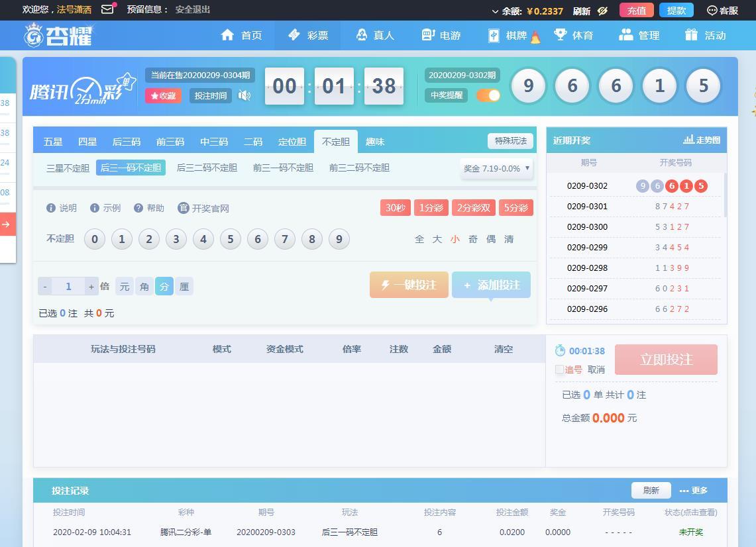Screen dimensions: 756x547
Task: Open the 活动 gift promotions menu
Action: [x=705, y=34]
